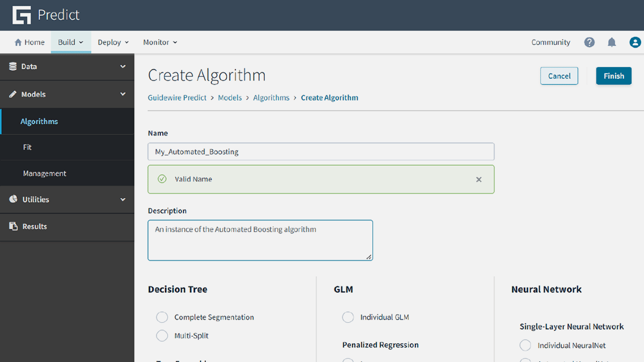This screenshot has width=644, height=362.
Task: Click inside the Name input field
Action: [321, 151]
